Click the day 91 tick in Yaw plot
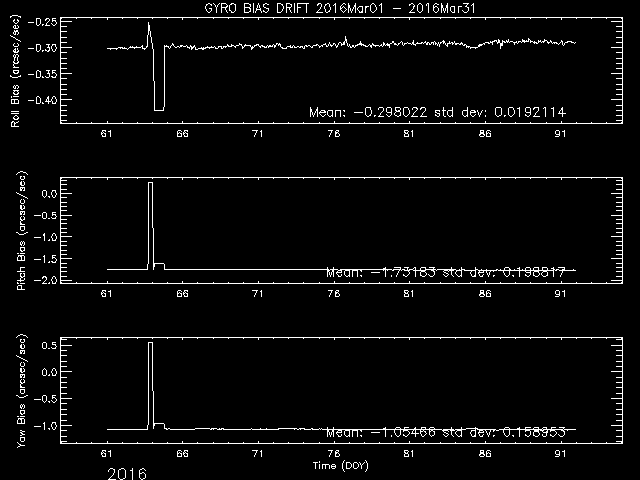 click(x=560, y=453)
